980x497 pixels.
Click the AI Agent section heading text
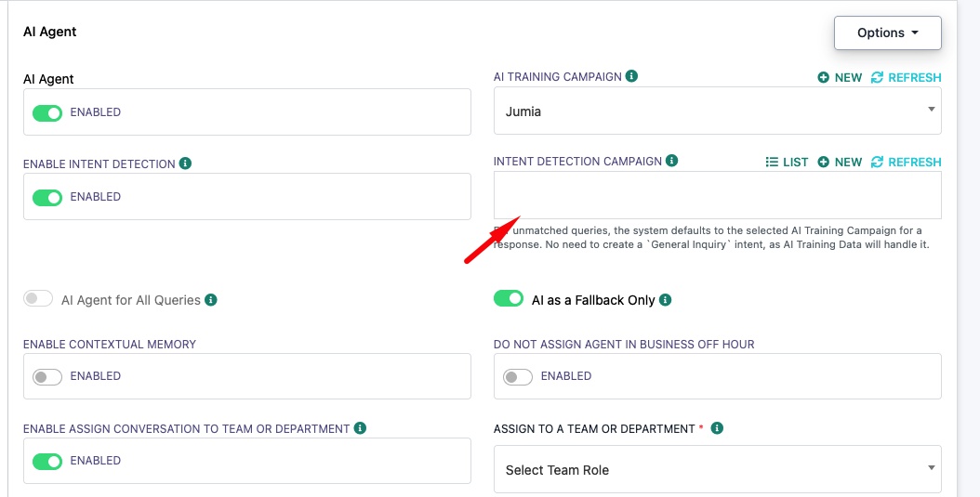(50, 32)
